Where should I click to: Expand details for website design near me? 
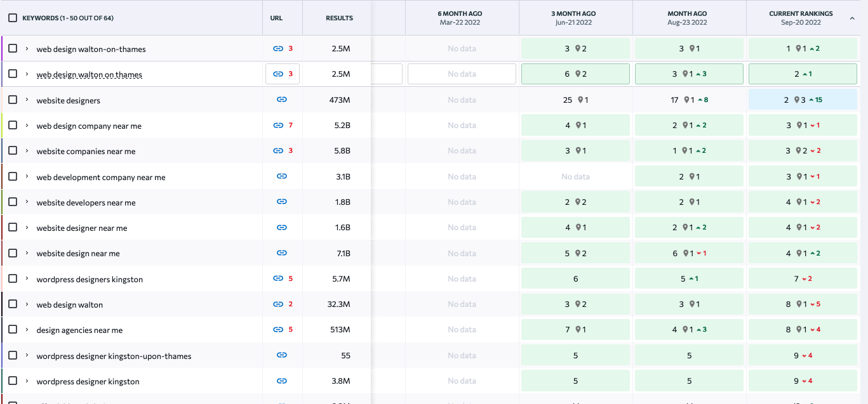(x=27, y=253)
